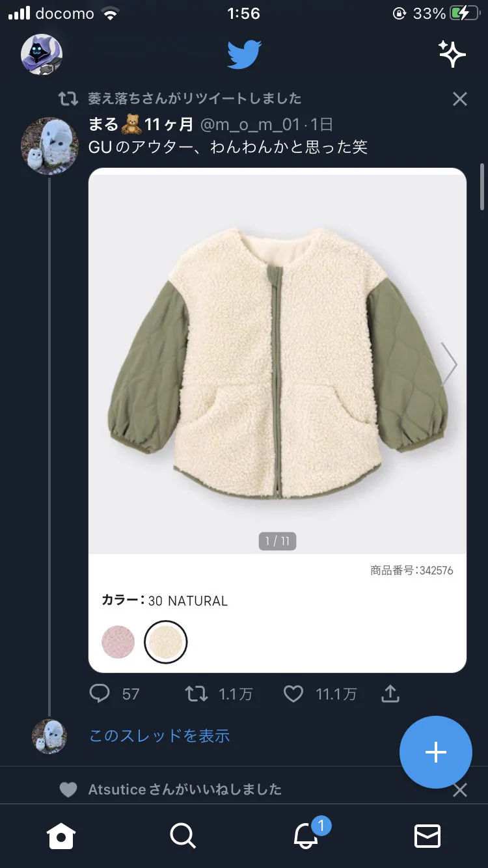Tap the Twitter bird logo
Viewport: 488px width, 868px height.
[x=244, y=55]
